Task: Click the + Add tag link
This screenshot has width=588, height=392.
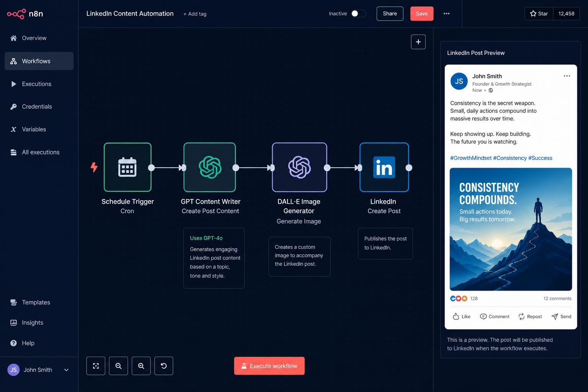Action: pos(195,14)
